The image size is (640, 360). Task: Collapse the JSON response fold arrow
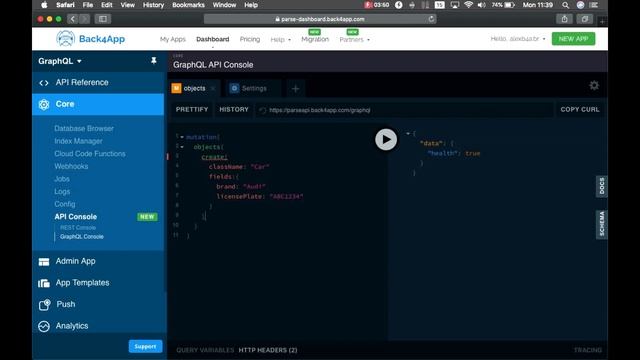click(x=408, y=133)
